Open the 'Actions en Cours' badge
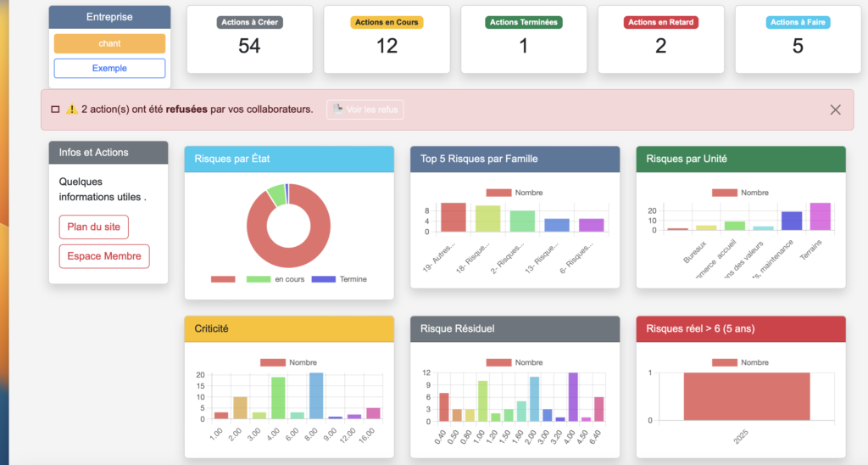Screen dimensions: 868x465 pos(387,22)
